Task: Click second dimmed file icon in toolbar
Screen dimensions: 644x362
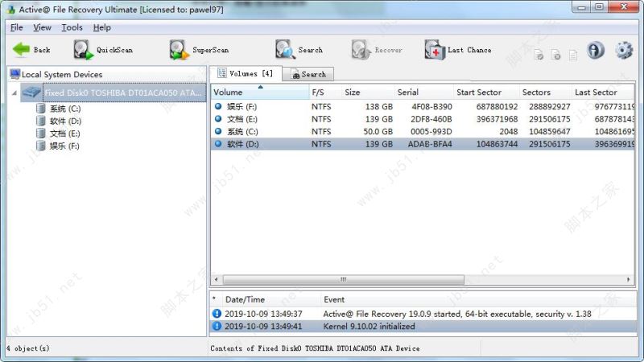Action: [x=555, y=55]
